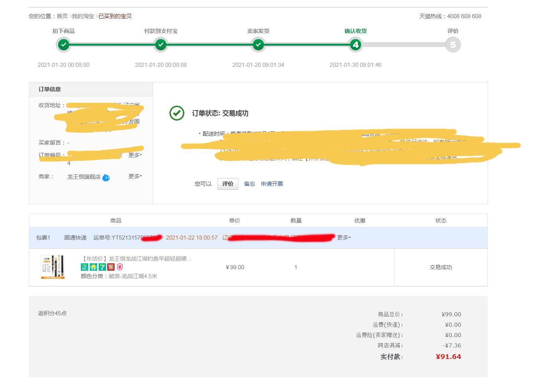Screen dimensions: 537x392
Task: Click the 7天退换 badge icon
Action: pos(102,267)
